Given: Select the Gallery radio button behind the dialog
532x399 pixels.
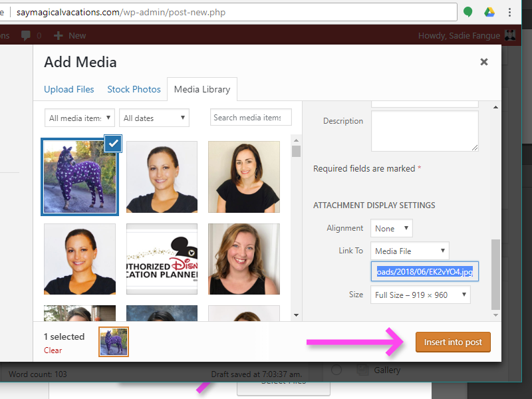Looking at the screenshot, I should (336, 370).
